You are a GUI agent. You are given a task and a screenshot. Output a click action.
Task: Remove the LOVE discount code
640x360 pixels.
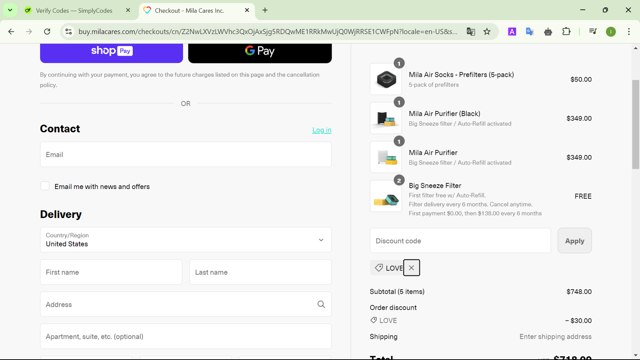(x=411, y=268)
